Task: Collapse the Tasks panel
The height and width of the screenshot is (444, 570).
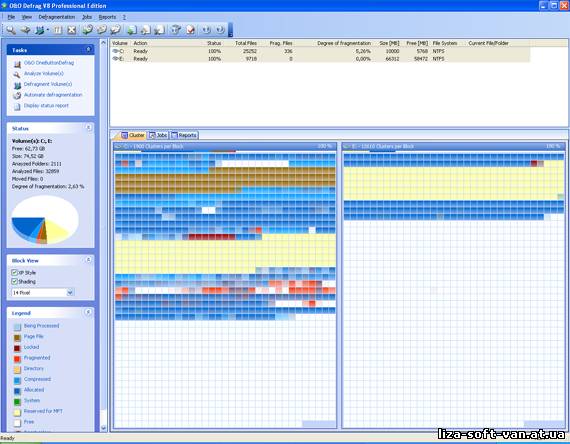Action: click(88, 49)
